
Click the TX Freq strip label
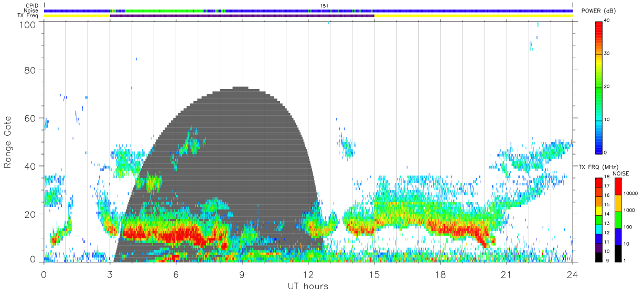28,15
